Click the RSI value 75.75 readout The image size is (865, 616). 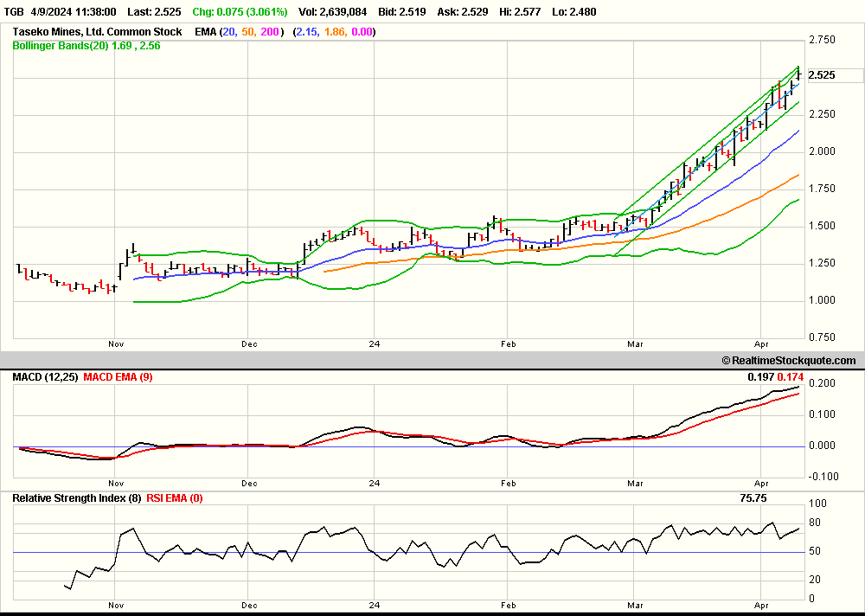point(753,498)
